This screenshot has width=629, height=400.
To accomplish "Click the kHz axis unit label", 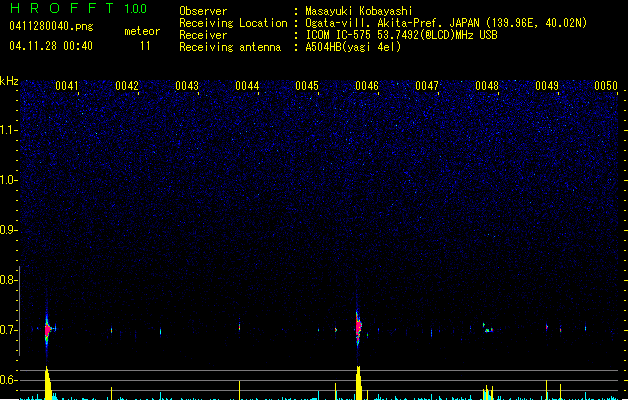I will [9, 81].
